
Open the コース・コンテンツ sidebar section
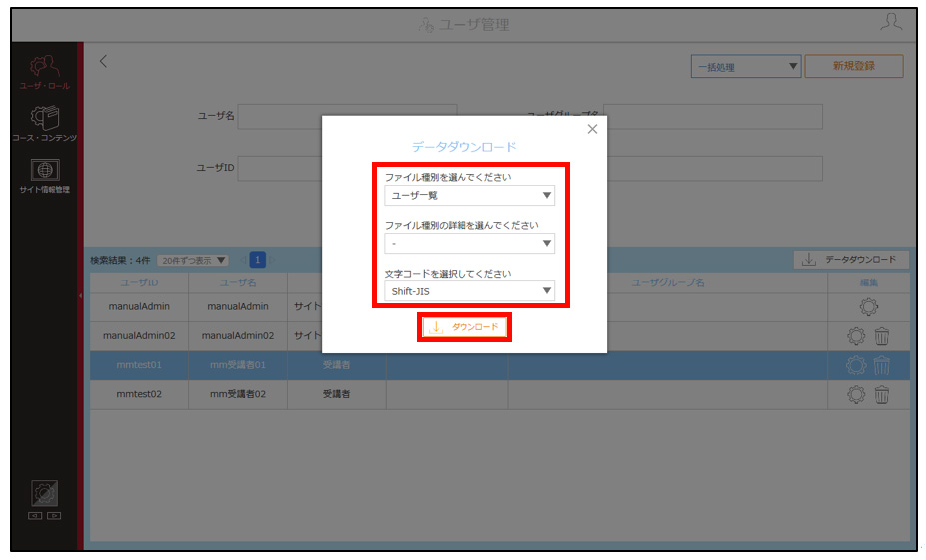pos(44,124)
